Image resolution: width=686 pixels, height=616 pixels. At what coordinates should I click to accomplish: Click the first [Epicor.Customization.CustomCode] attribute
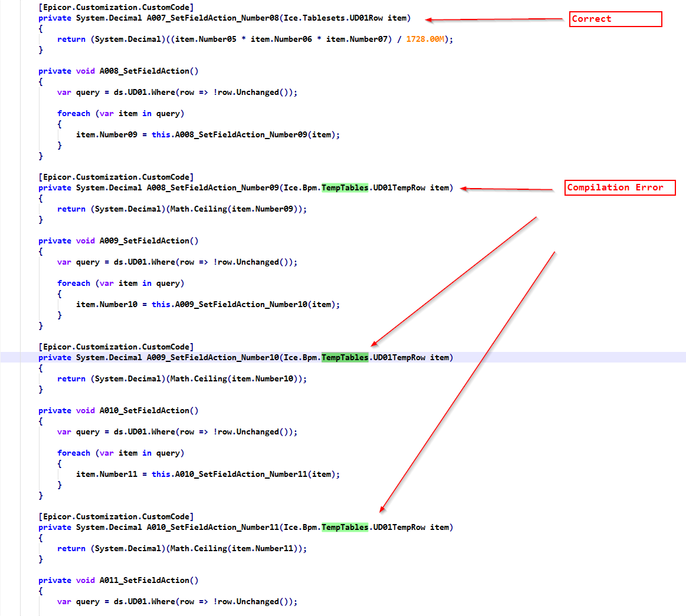pos(116,8)
